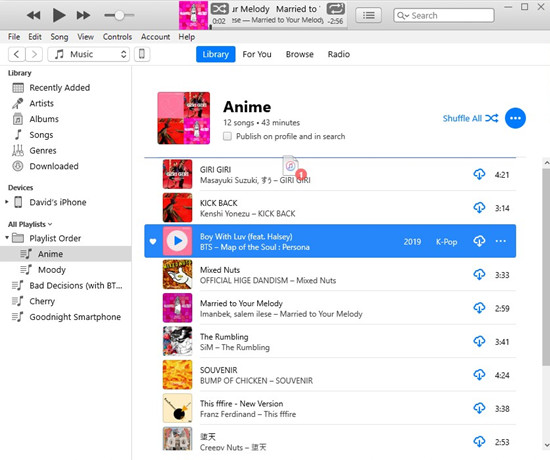Open Genres in the sidebar
Screen dimensions: 550x460
[x=43, y=151]
